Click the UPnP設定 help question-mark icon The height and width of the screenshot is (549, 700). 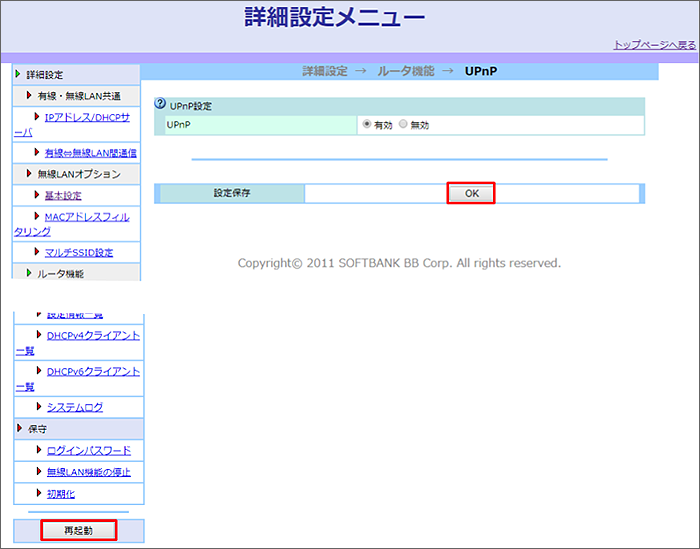[x=160, y=104]
